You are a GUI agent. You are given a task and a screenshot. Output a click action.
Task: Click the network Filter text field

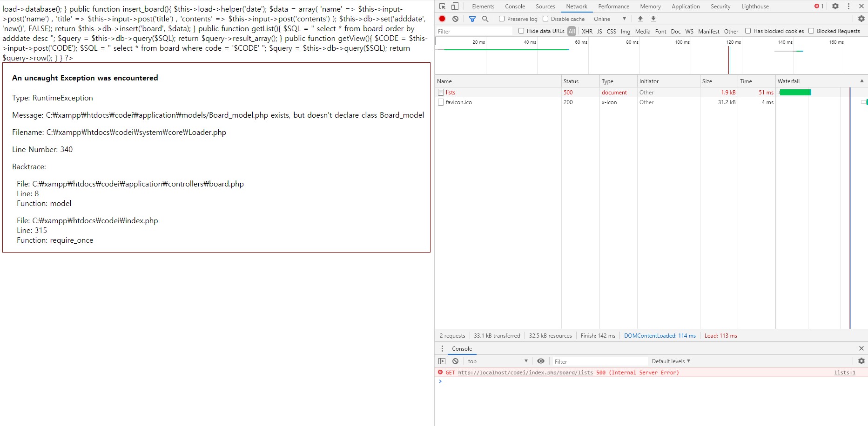(475, 31)
